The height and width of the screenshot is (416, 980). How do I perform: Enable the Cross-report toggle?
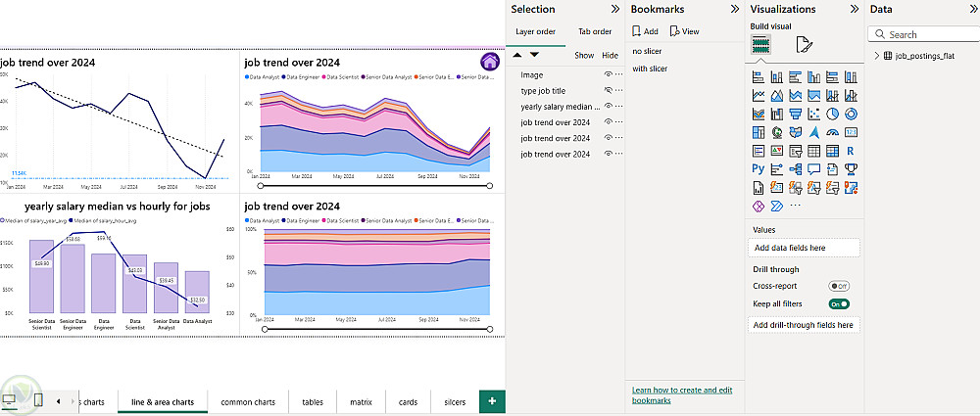[x=839, y=286]
